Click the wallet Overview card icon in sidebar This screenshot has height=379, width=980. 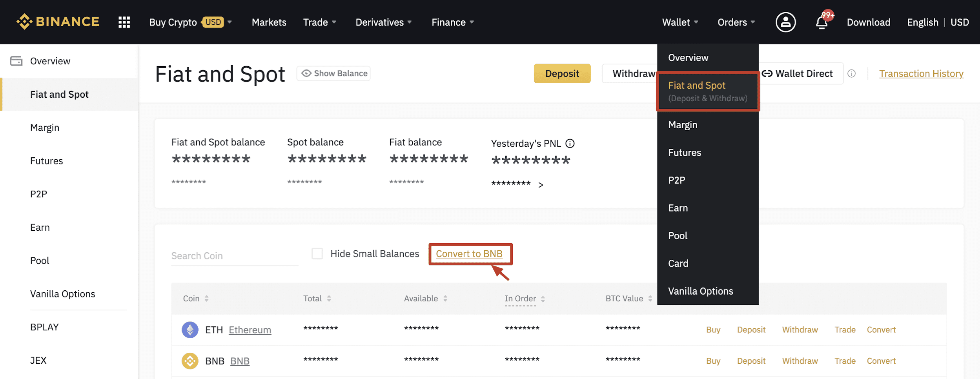[16, 61]
